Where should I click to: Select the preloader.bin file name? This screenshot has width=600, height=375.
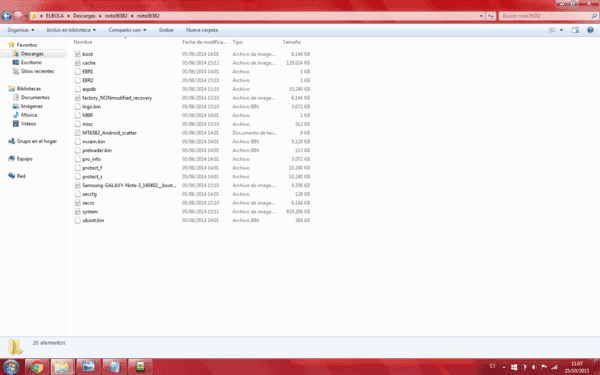97,150
